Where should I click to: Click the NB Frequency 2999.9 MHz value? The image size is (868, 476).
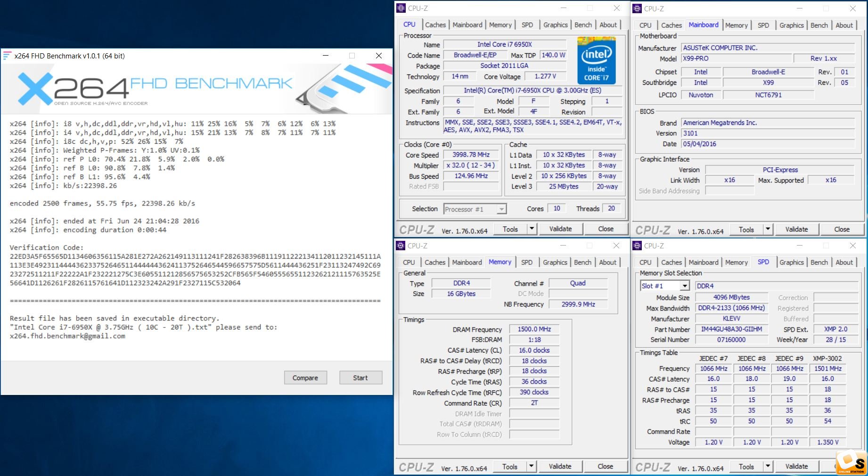pos(578,304)
